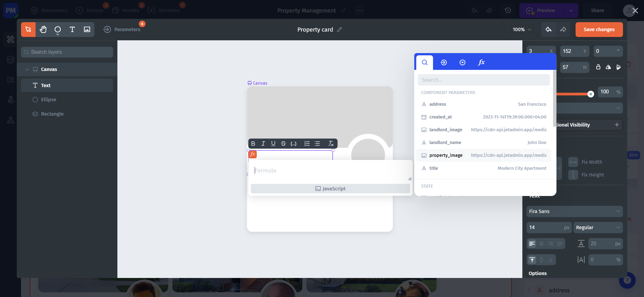The height and width of the screenshot is (297, 644).
Task: Set vertical alignment to middle
Action: (541, 260)
